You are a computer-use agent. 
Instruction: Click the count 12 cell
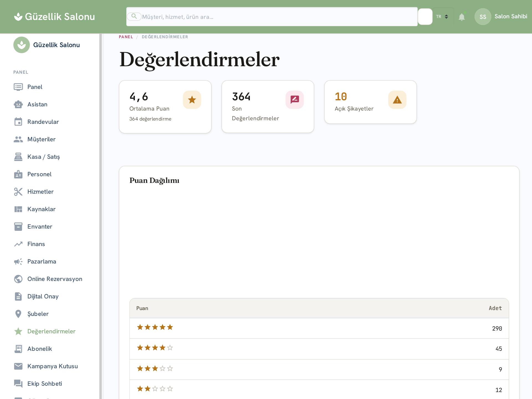coord(499,390)
